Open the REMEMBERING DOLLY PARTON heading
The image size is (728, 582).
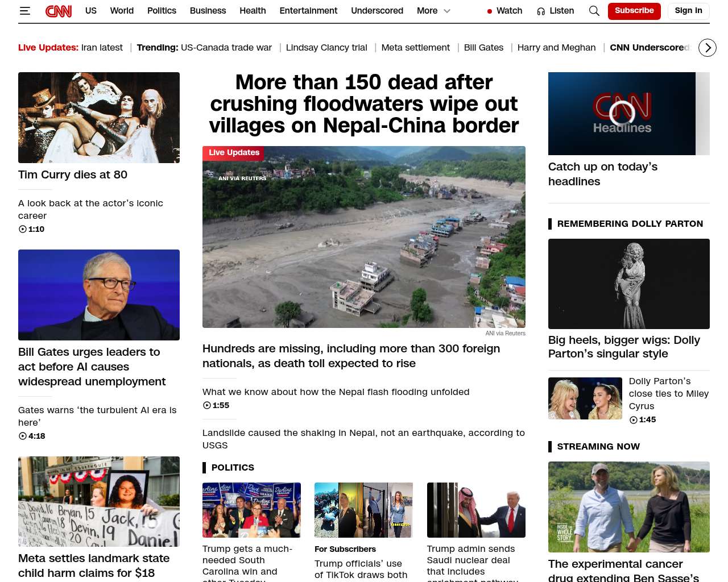click(630, 224)
